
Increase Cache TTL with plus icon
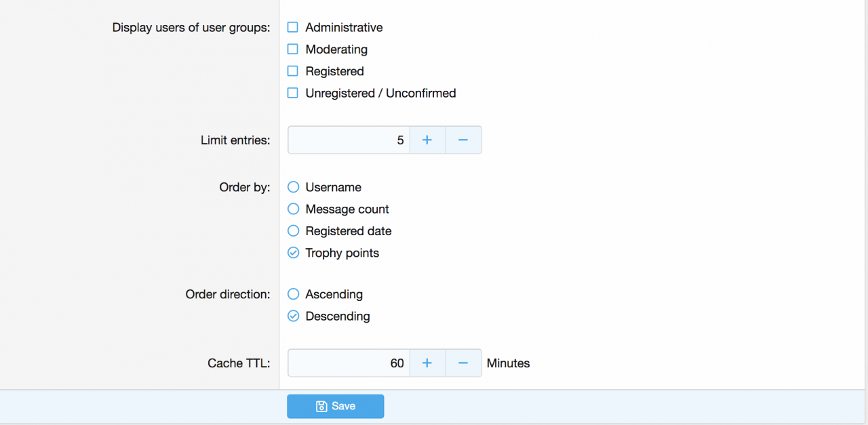click(x=427, y=363)
